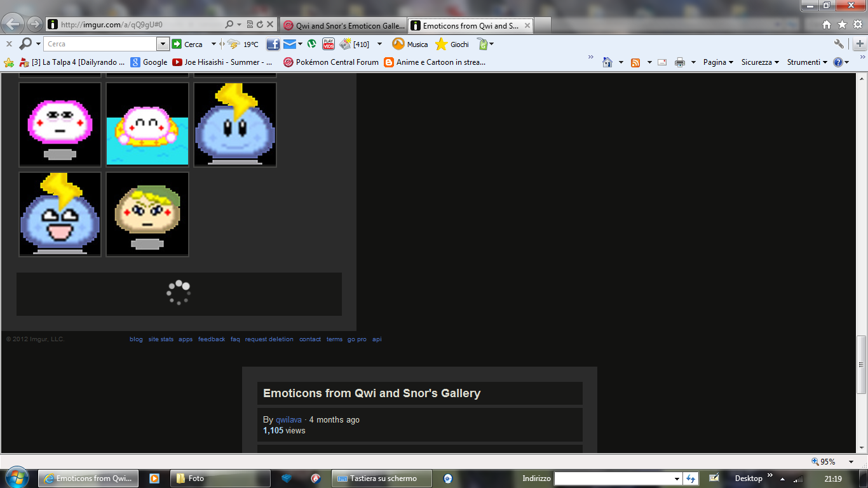Open toolbar settings wrench icon

tap(839, 44)
